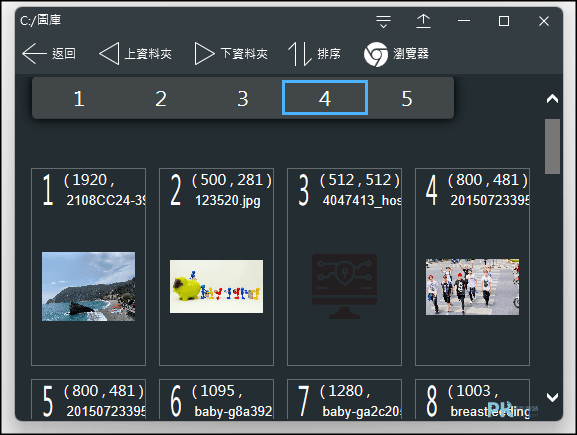Click item number 3 label
Screen dimensions: 577x435
pyautogui.click(x=304, y=190)
